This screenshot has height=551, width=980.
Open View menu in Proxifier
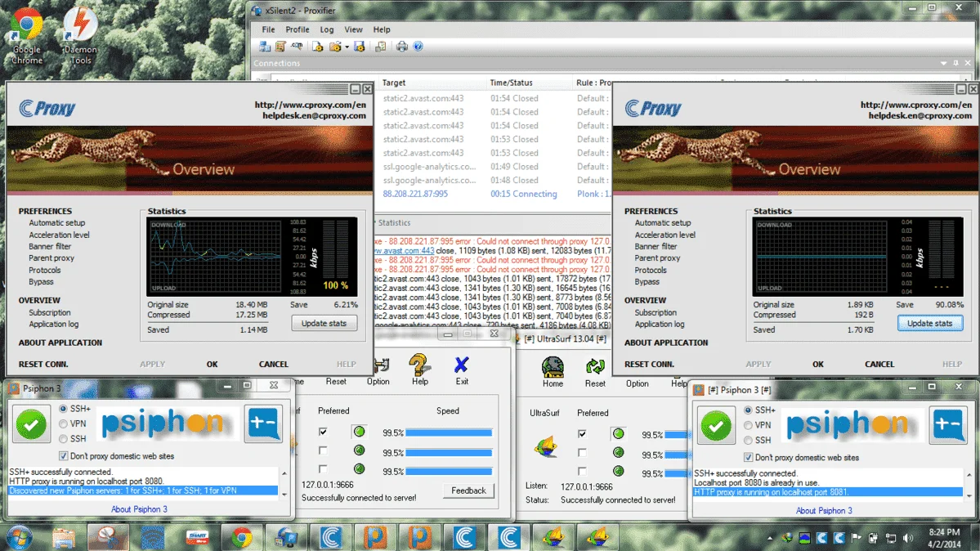pos(353,29)
